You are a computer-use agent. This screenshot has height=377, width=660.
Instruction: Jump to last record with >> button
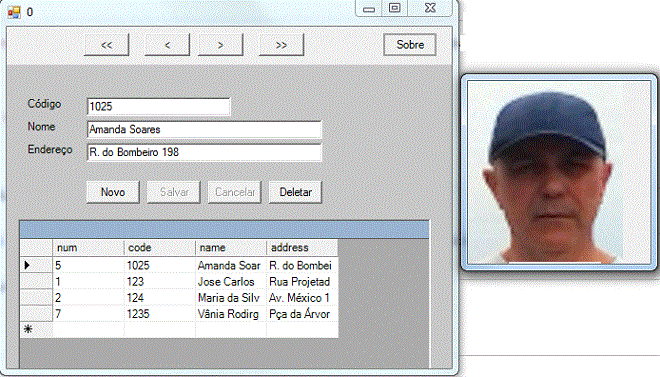tap(281, 45)
